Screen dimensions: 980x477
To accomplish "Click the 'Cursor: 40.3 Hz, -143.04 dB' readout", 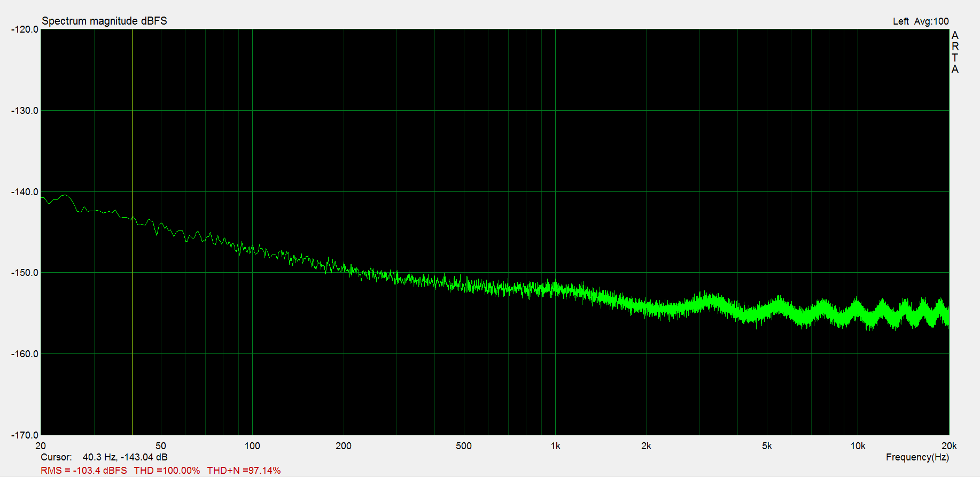I will click(x=104, y=457).
